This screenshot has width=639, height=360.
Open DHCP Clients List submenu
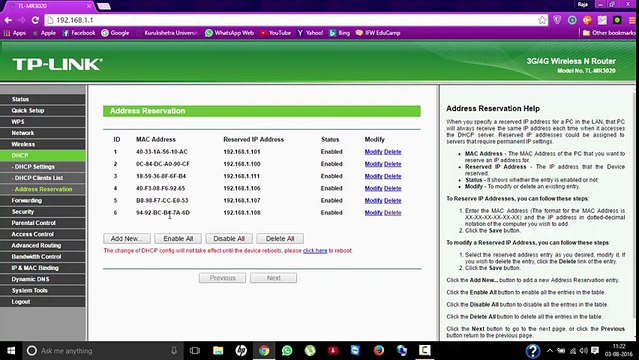(43, 178)
